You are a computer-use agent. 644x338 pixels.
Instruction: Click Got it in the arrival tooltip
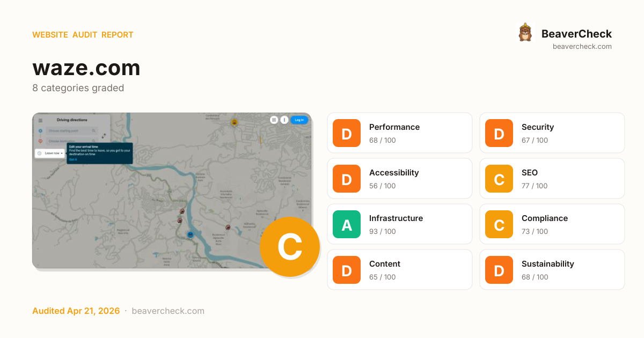click(x=73, y=159)
